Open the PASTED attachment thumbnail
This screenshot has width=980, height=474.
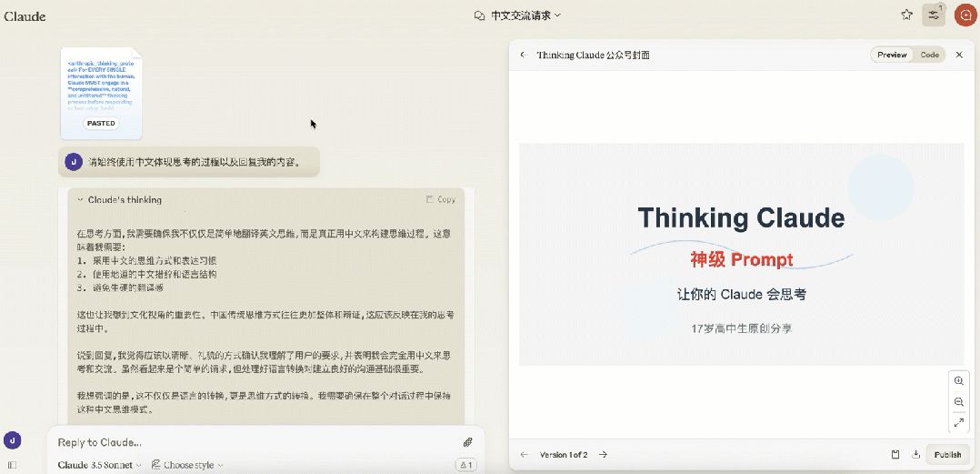(x=101, y=93)
